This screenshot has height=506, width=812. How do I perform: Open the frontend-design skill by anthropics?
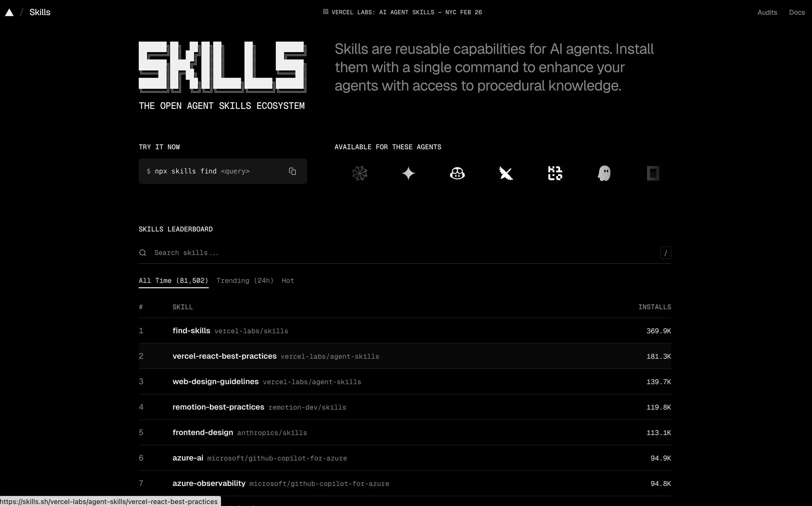pyautogui.click(x=405, y=432)
